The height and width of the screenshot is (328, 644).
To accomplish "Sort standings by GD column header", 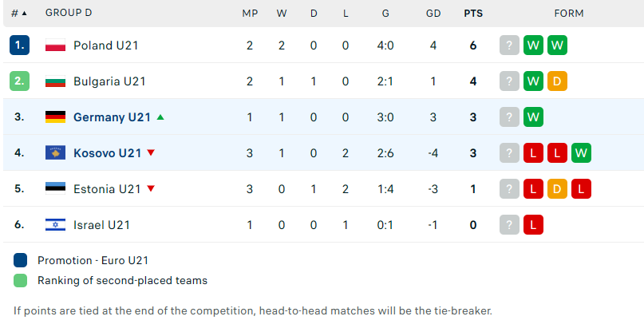I will (x=433, y=13).
